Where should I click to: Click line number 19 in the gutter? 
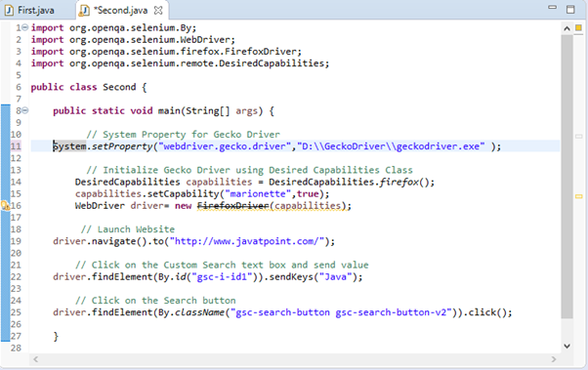pyautogui.click(x=16, y=241)
